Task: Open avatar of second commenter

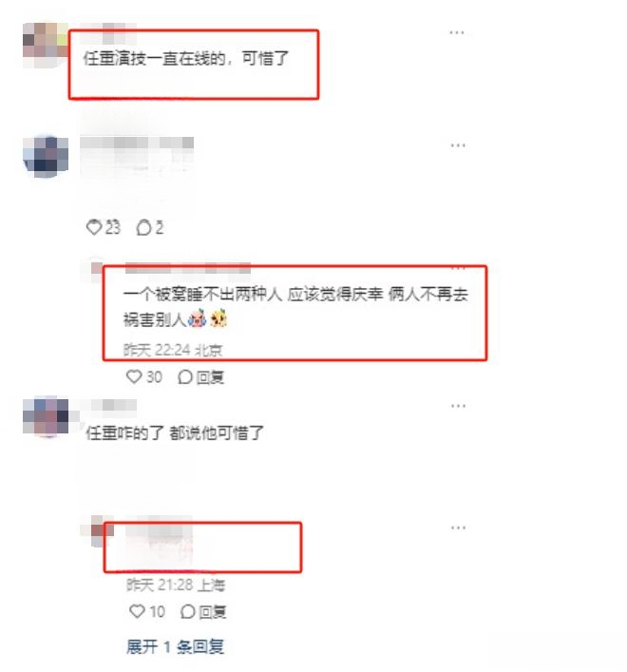Action: pyautogui.click(x=46, y=157)
